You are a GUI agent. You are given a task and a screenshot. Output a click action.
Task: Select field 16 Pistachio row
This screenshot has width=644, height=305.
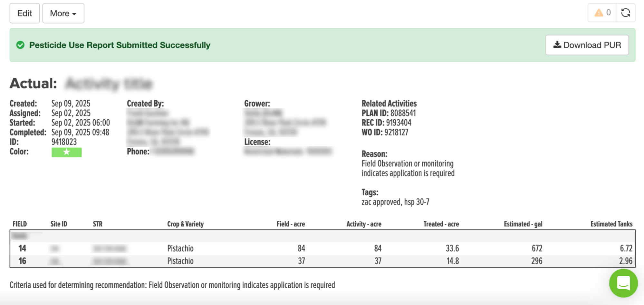coord(322,261)
